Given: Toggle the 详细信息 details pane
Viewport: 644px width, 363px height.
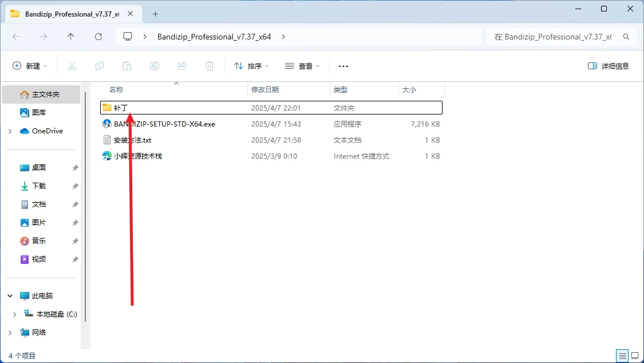Looking at the screenshot, I should pos(609,66).
